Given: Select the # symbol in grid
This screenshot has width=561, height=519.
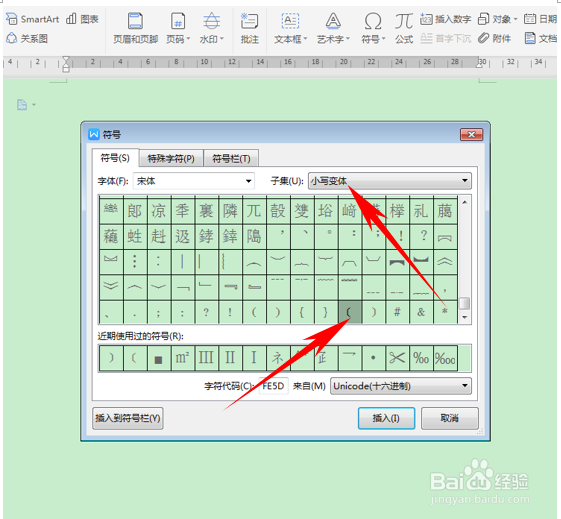Looking at the screenshot, I should [397, 312].
